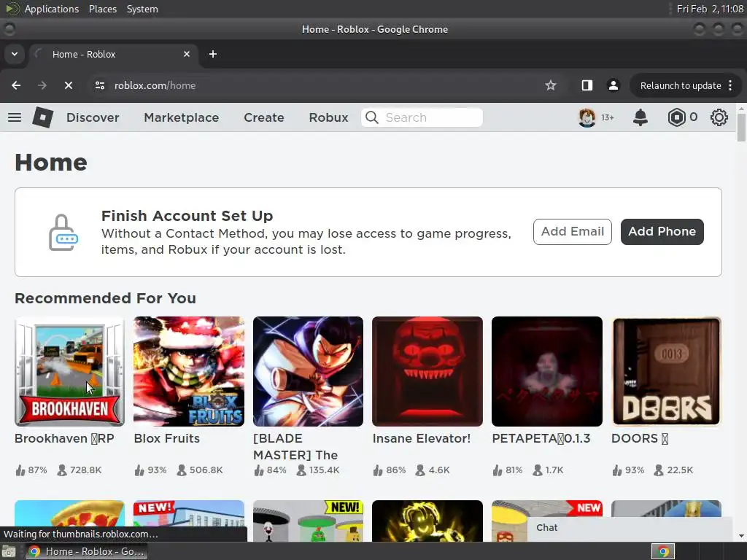
Task: Open the user avatar profile picture
Action: coord(587,117)
